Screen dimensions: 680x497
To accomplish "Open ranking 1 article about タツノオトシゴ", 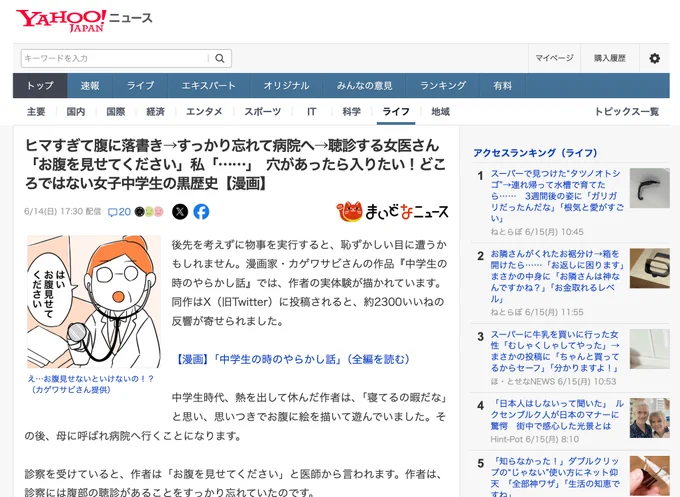I will click(x=557, y=196).
